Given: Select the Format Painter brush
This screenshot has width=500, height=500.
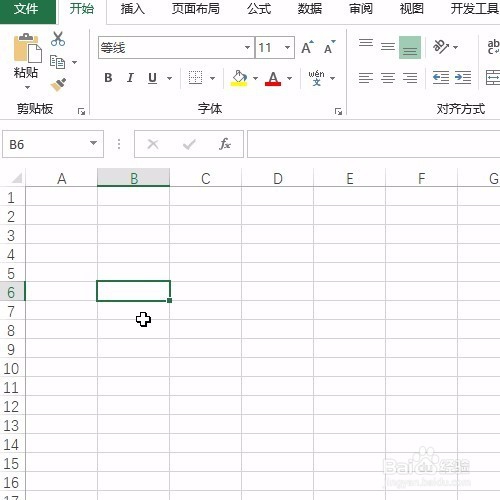Looking at the screenshot, I should tap(58, 84).
